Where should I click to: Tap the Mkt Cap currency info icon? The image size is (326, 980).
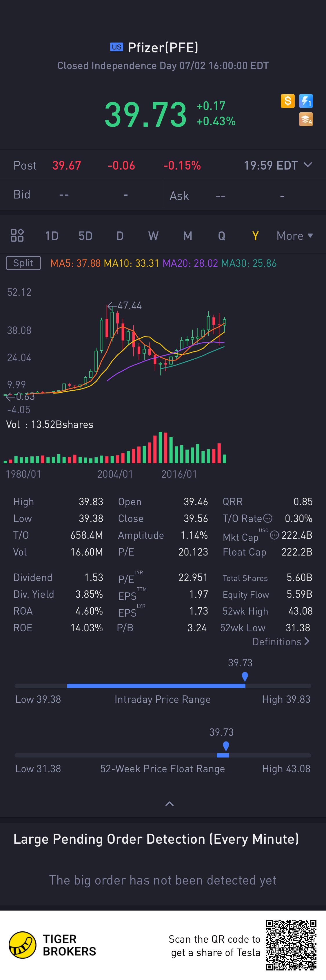[x=274, y=535]
